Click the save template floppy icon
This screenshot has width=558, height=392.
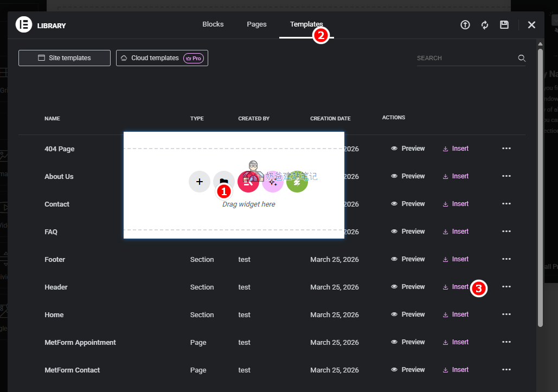pyautogui.click(x=504, y=25)
